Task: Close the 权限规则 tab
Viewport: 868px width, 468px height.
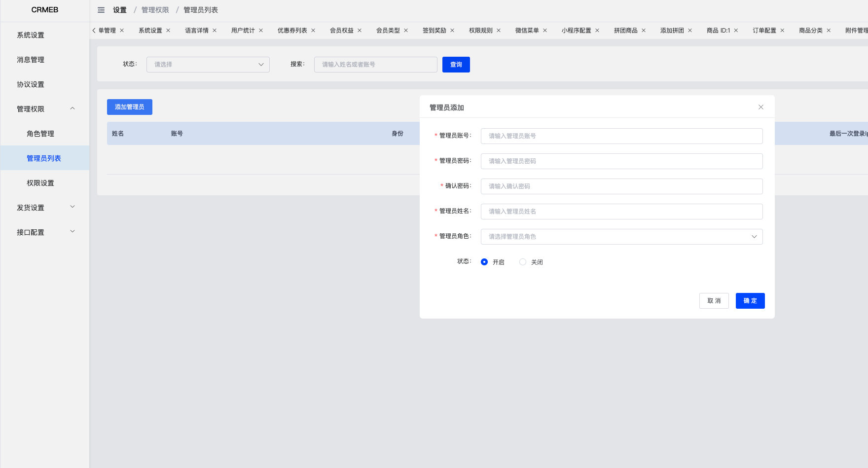Action: pos(499,31)
